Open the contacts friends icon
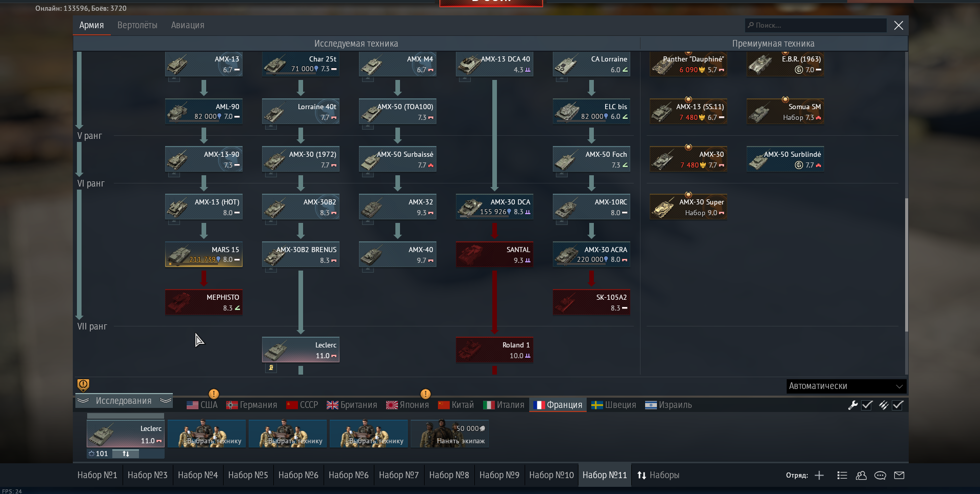The height and width of the screenshot is (494, 980). click(x=861, y=475)
